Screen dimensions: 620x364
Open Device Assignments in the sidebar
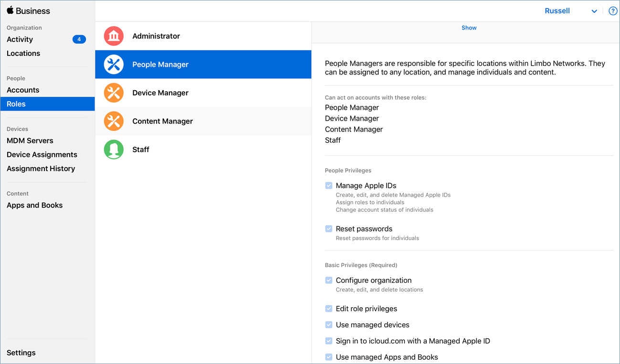pos(42,155)
